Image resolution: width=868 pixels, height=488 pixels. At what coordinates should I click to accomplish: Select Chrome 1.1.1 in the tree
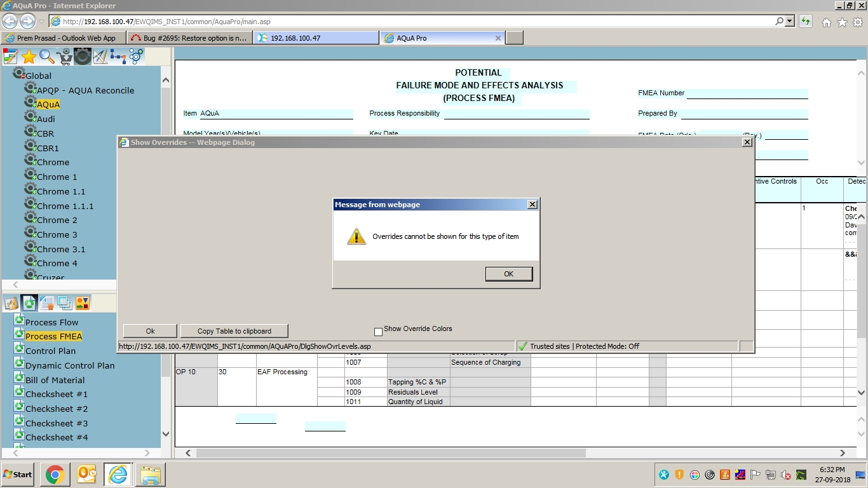click(65, 206)
